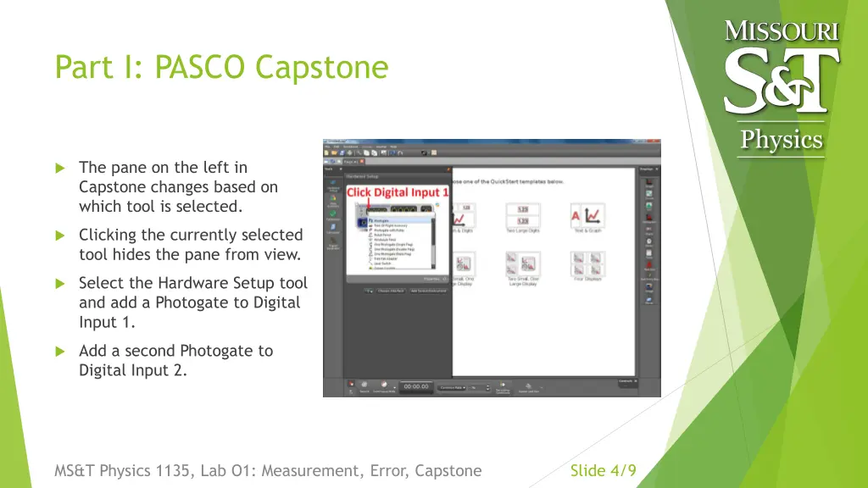Select the Text & Graph QuickStart template

pos(587,215)
